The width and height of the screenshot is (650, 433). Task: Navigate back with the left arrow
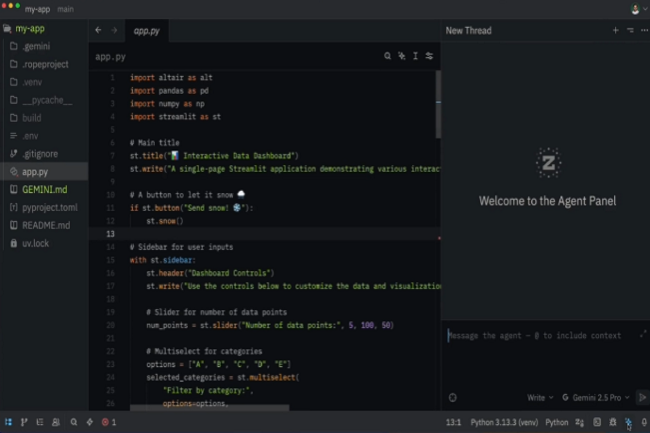(x=98, y=30)
